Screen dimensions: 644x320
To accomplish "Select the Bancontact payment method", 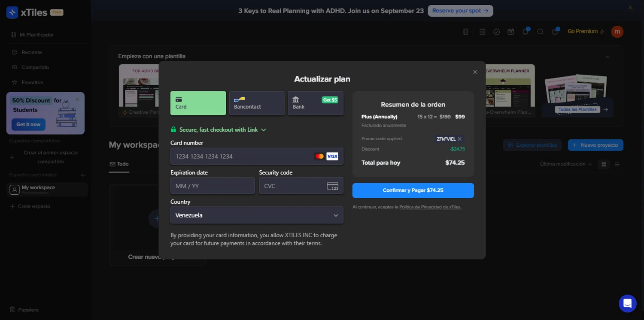I will click(257, 103).
